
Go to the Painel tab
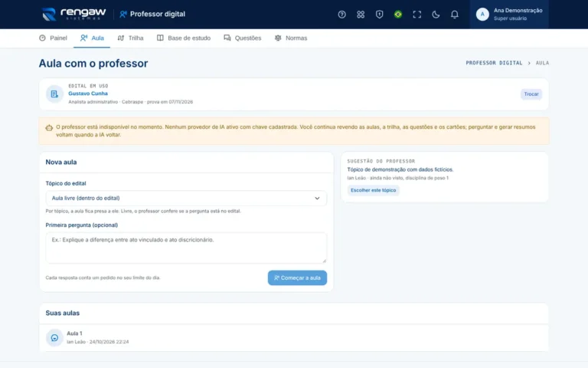coord(53,38)
